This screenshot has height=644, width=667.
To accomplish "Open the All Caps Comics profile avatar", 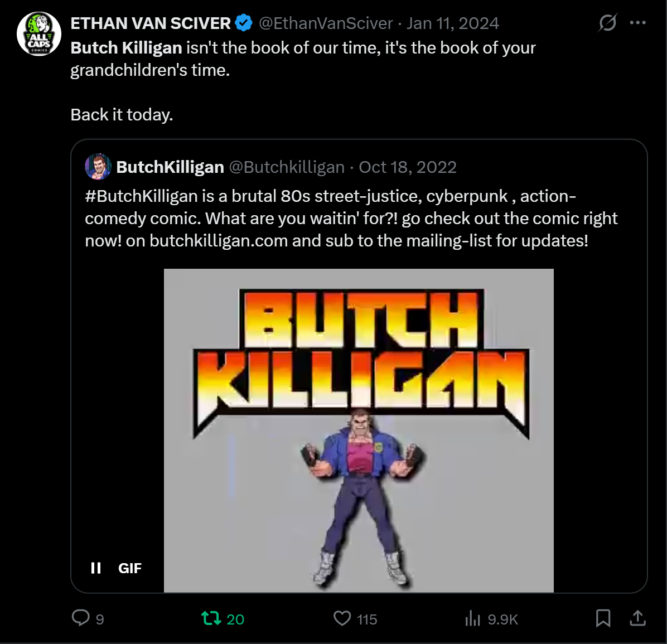I will (38, 34).
